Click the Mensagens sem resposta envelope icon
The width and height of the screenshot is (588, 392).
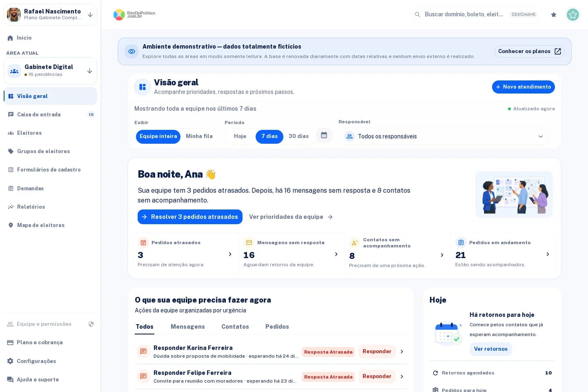point(249,243)
